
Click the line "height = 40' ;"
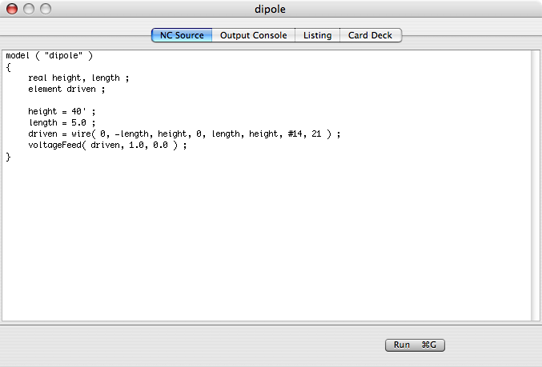62,112
